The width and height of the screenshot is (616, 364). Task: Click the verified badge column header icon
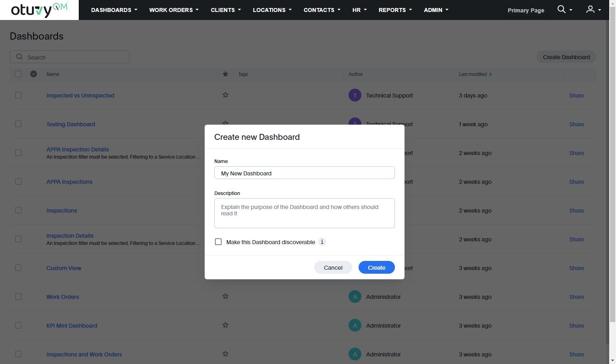pos(34,74)
